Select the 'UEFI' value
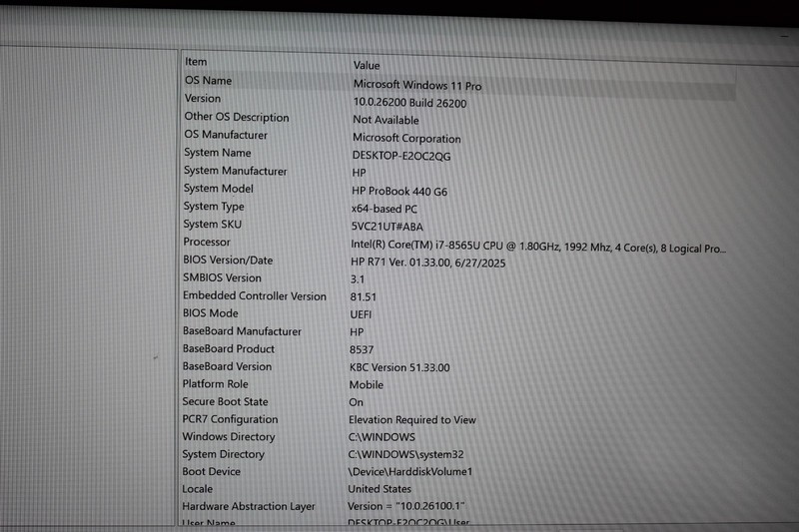This screenshot has height=532, width=799. pos(361,314)
